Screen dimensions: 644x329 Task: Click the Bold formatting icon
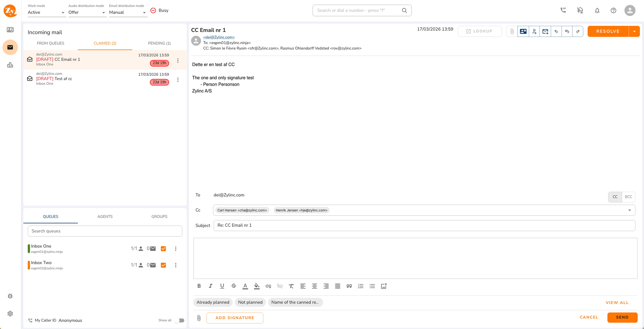(x=199, y=286)
